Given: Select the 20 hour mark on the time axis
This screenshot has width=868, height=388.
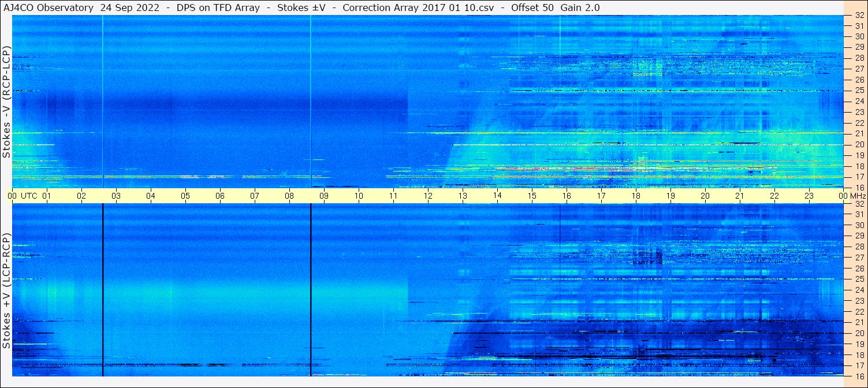Looking at the screenshot, I should pos(705,196).
